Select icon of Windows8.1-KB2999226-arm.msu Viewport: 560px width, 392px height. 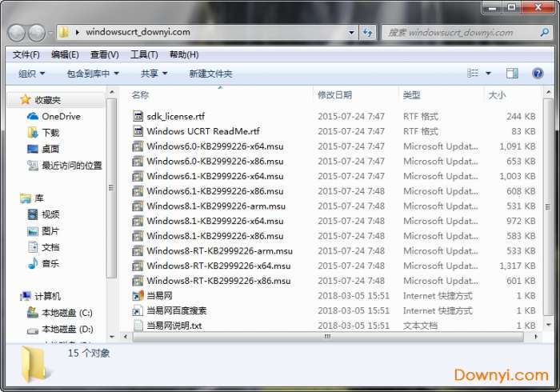pyautogui.click(x=138, y=206)
